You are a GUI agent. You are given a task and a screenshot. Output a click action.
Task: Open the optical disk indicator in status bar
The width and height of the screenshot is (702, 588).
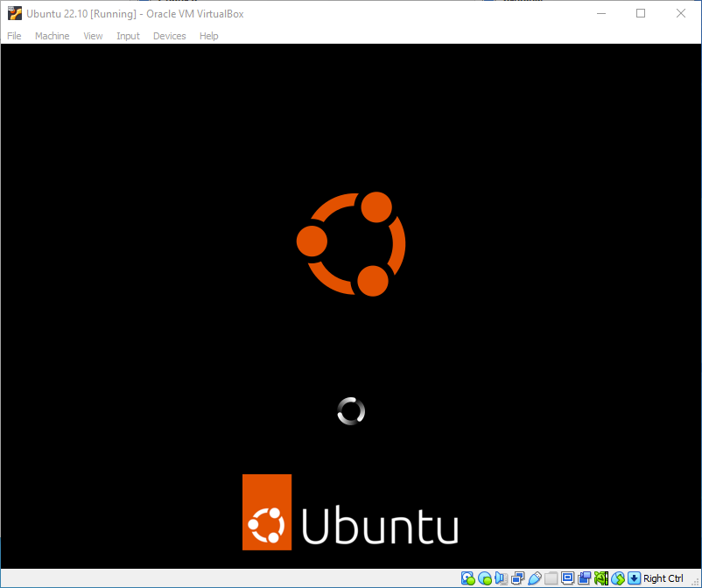click(x=484, y=578)
